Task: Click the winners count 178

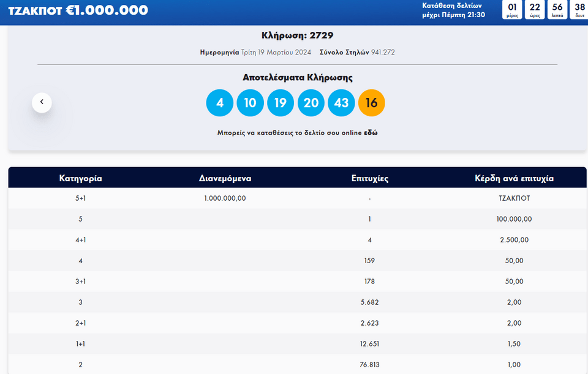Action: (x=369, y=282)
